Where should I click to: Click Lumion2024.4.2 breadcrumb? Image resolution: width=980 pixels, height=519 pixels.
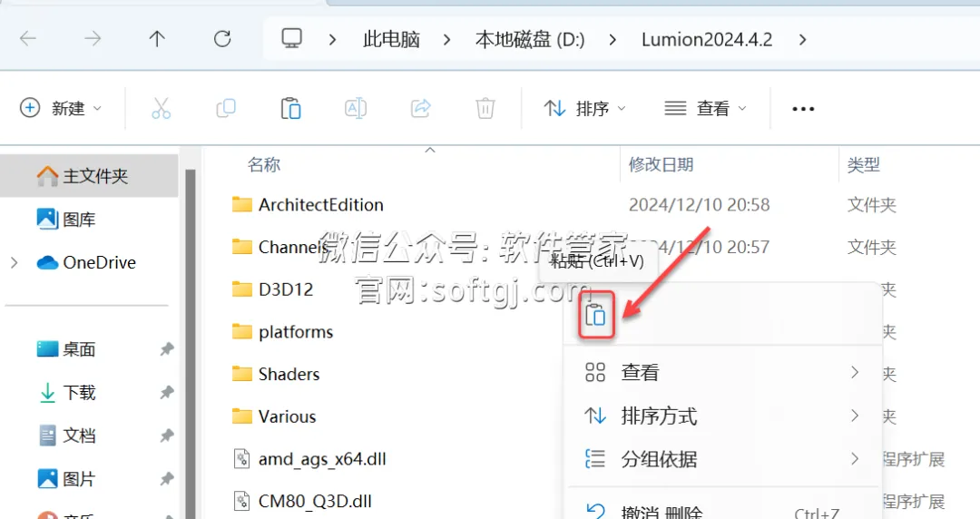tap(707, 39)
